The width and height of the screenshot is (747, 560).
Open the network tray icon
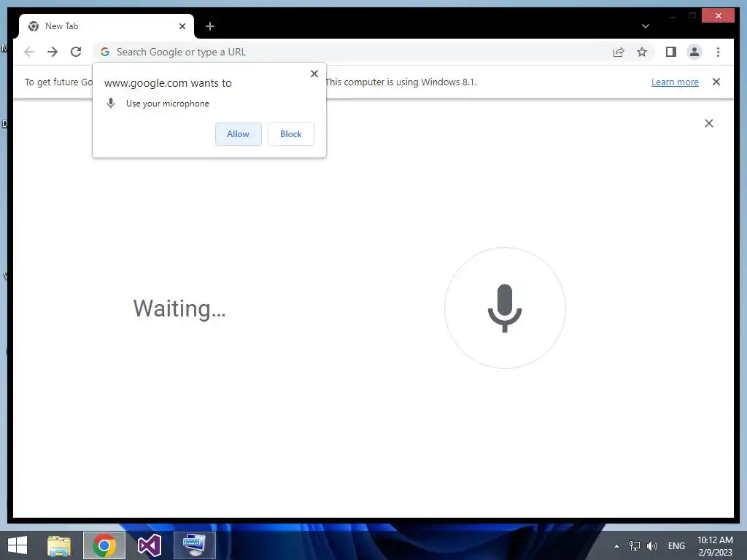point(635,546)
